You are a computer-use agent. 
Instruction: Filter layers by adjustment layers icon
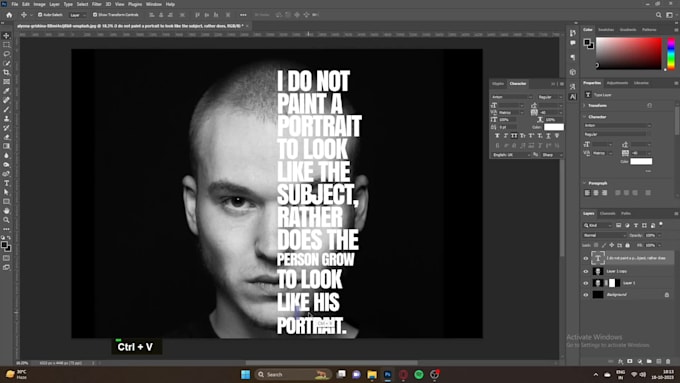tap(627, 225)
